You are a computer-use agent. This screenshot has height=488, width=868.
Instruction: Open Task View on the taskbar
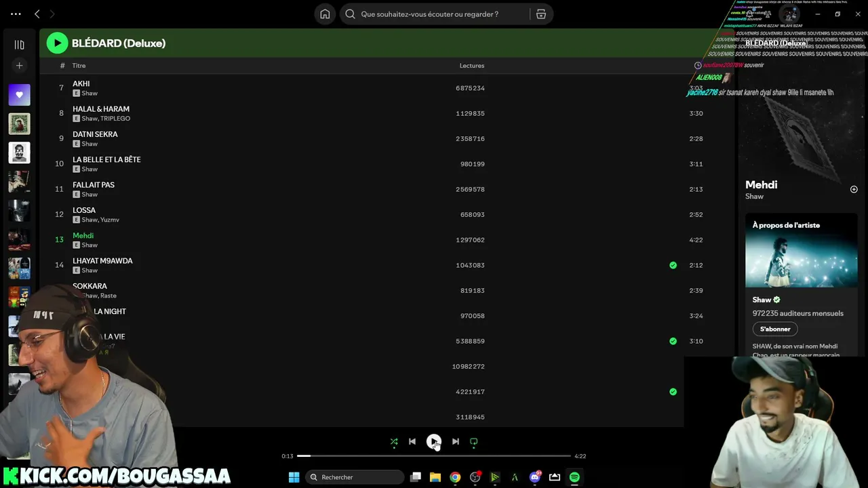(416, 477)
